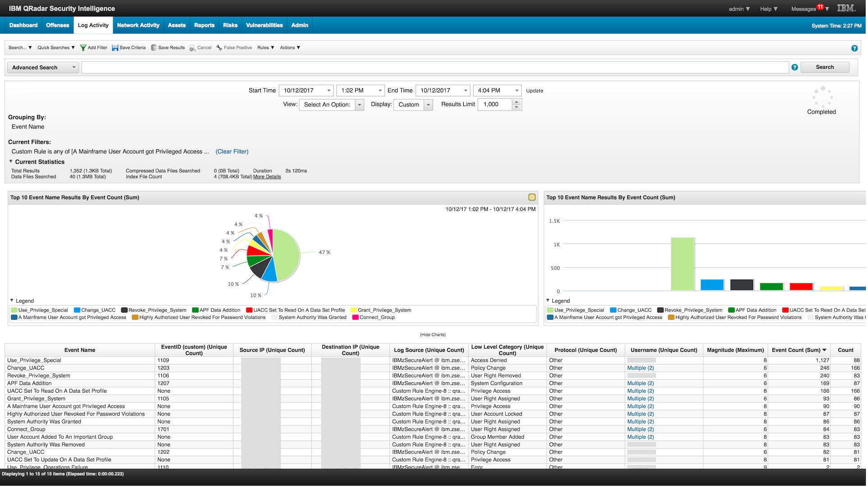Click the Save Criteria disk icon
The image size is (868, 487).
pyautogui.click(x=115, y=48)
